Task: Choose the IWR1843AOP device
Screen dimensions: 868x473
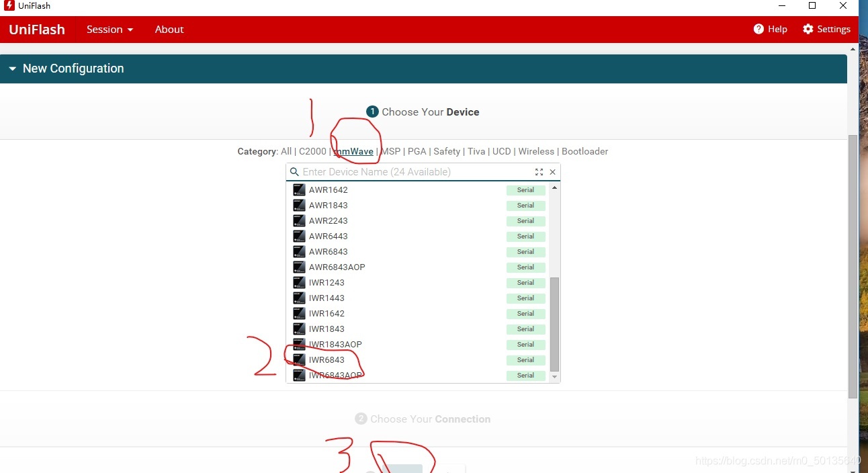Action: tap(419, 345)
